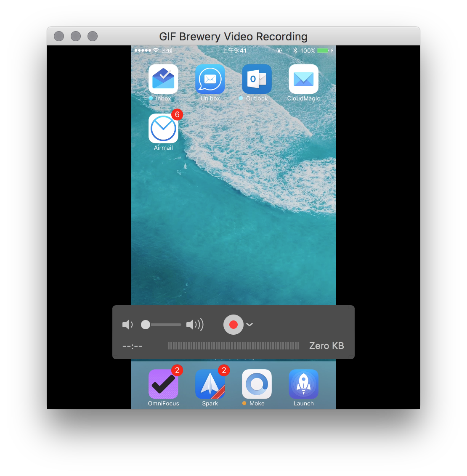Launch the Outlook app icon

[x=257, y=79]
